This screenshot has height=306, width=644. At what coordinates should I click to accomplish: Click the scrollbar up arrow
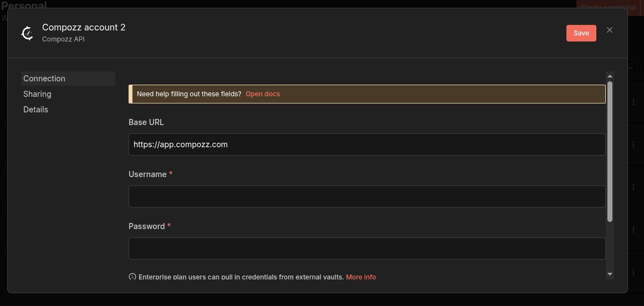tap(610, 76)
